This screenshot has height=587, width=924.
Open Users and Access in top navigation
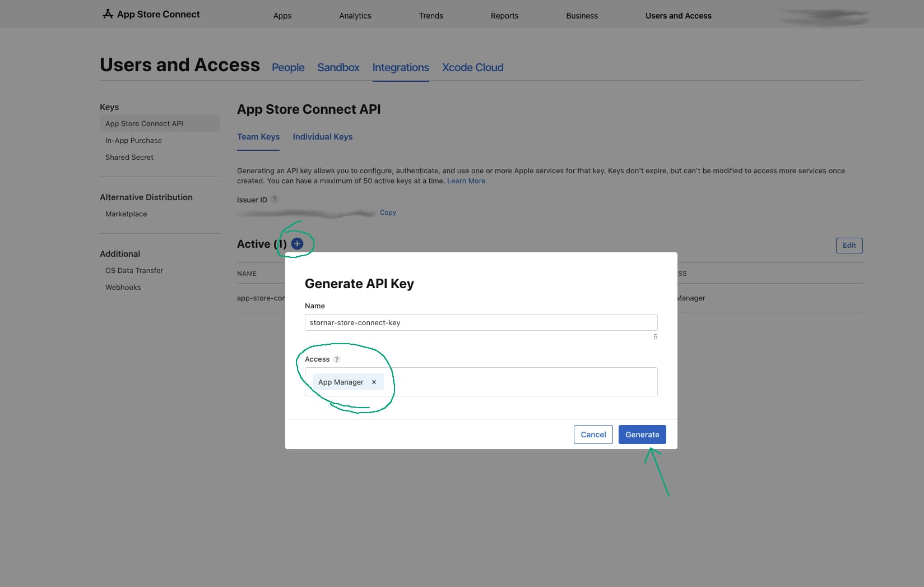(678, 16)
